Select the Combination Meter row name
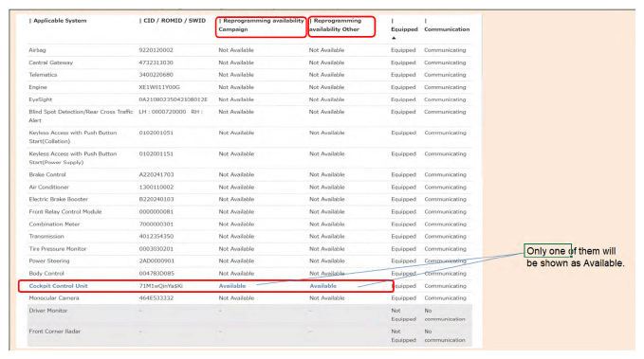This screenshot has width=644, height=359. click(x=54, y=224)
